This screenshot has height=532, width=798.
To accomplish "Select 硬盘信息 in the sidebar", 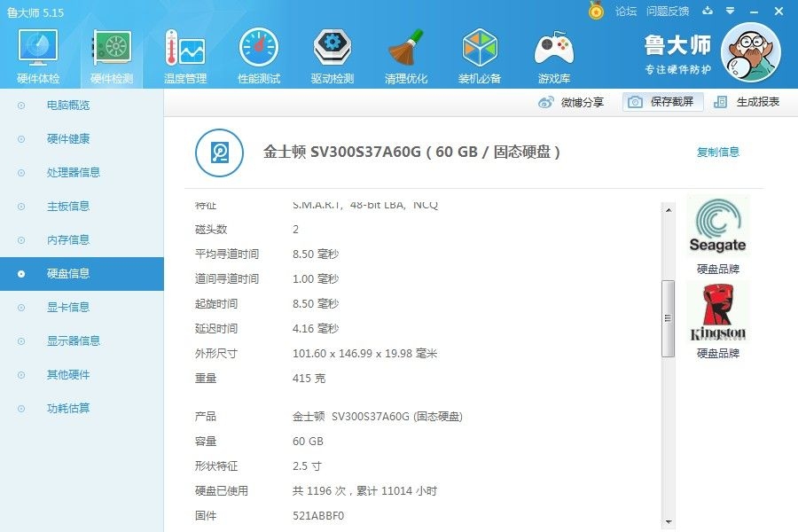I will [82, 274].
